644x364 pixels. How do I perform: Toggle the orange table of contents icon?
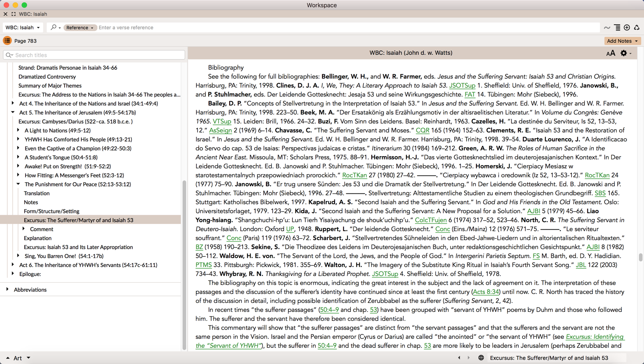point(7,41)
